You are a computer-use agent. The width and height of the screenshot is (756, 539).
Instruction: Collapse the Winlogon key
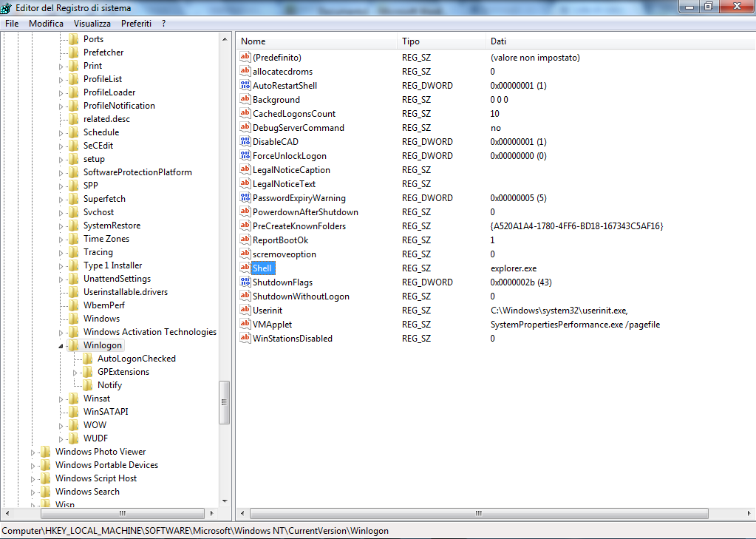(x=61, y=346)
